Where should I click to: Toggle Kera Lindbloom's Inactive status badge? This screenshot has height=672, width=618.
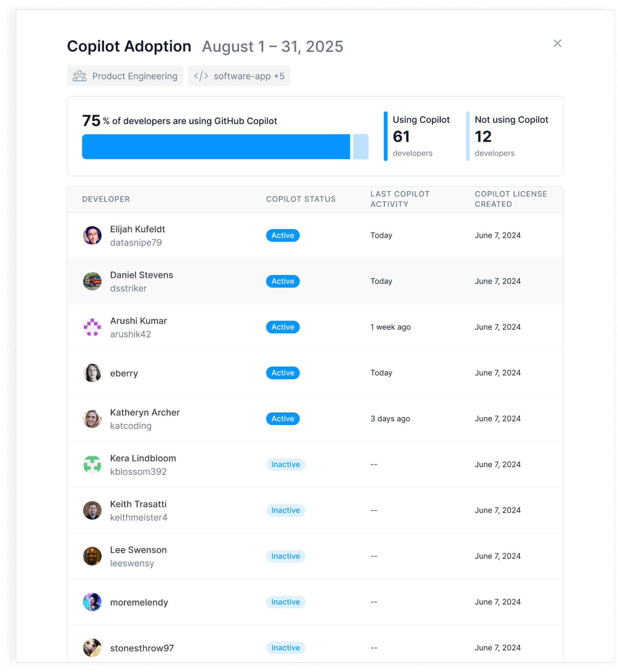[285, 464]
